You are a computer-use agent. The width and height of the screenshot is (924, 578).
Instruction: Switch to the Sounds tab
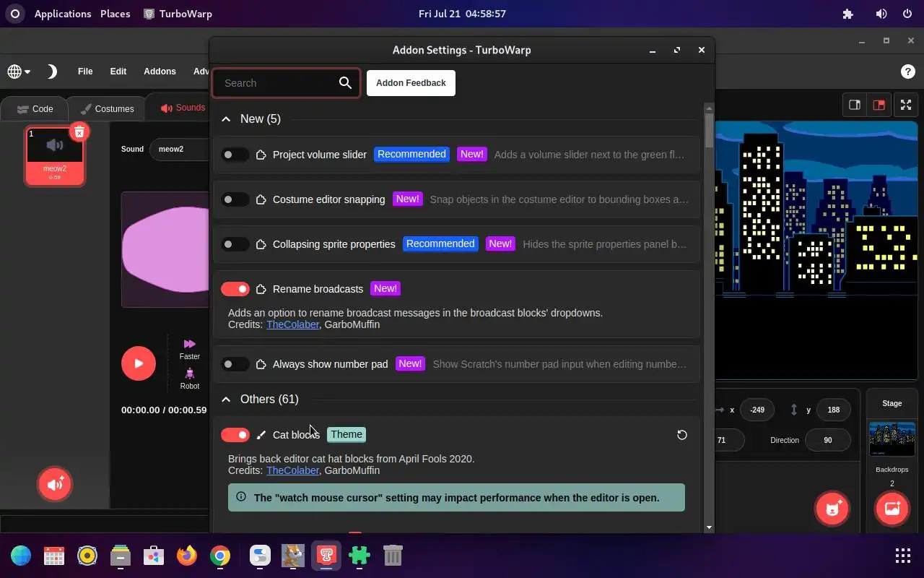tap(182, 108)
